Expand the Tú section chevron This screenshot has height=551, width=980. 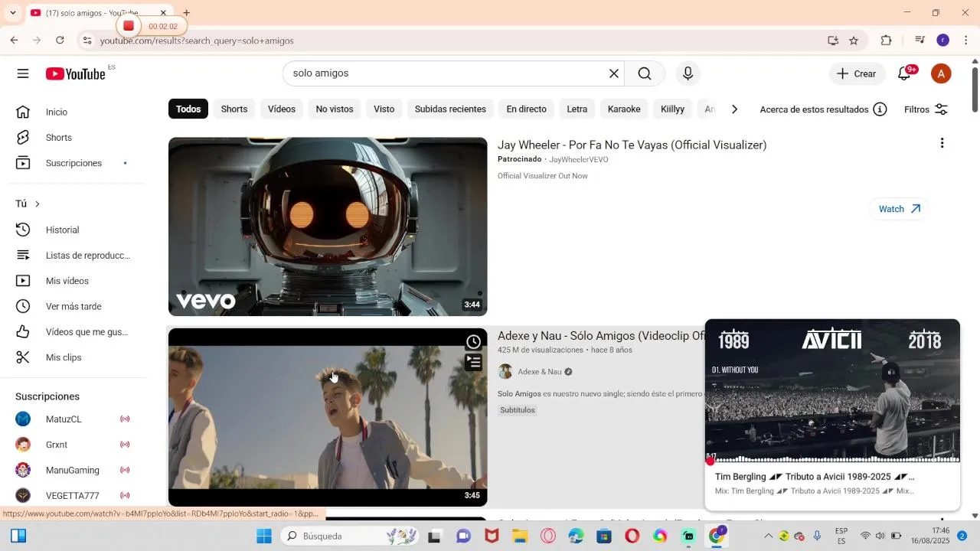pyautogui.click(x=37, y=204)
